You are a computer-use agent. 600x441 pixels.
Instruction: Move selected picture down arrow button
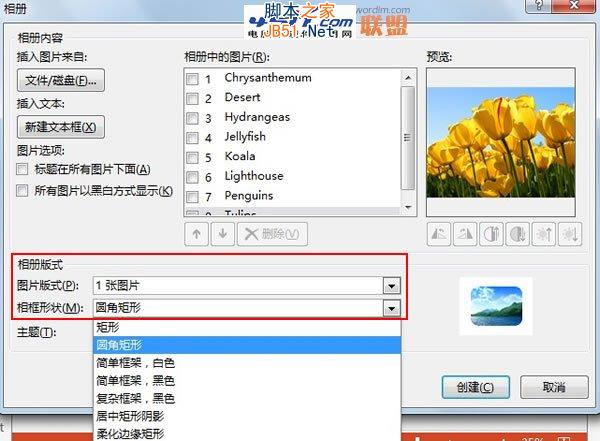click(223, 234)
